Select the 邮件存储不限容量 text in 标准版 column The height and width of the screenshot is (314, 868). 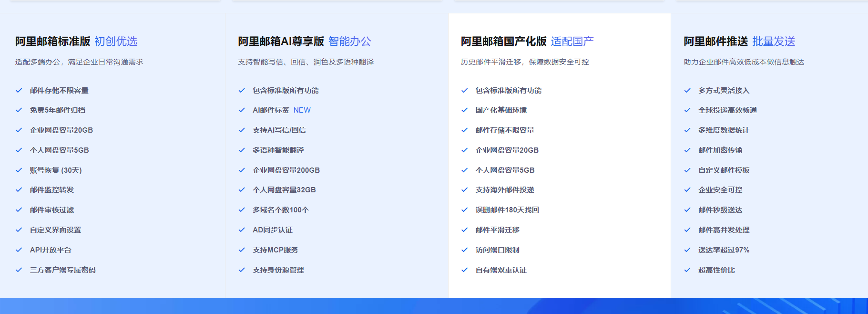[x=59, y=91]
